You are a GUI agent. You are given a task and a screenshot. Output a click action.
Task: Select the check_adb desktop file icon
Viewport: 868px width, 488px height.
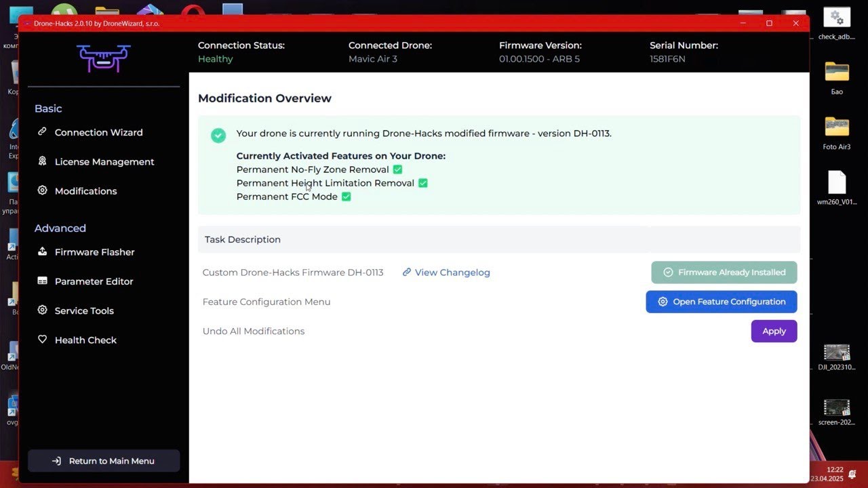coord(837,24)
